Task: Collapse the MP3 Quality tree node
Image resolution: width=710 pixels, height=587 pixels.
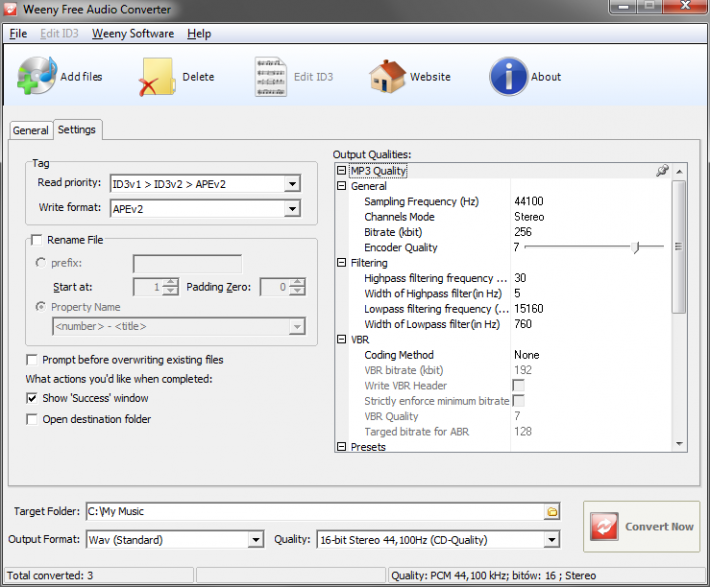Action: point(342,171)
